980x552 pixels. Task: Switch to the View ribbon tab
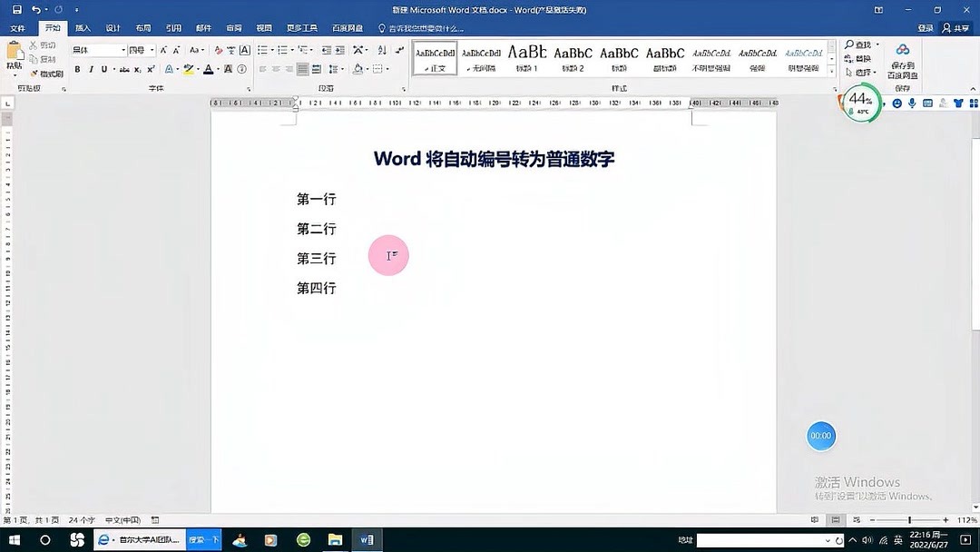click(262, 27)
